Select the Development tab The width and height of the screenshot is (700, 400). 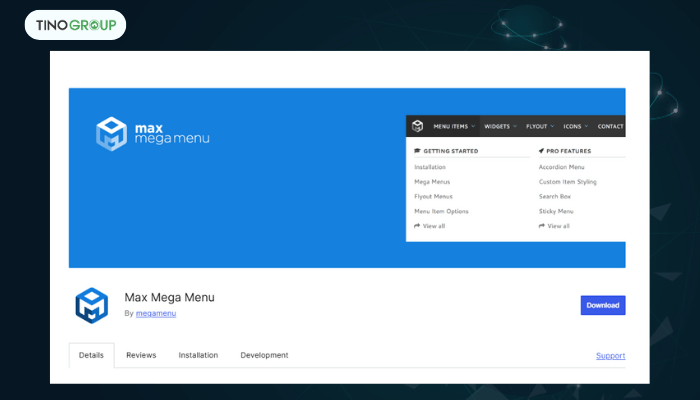point(264,355)
